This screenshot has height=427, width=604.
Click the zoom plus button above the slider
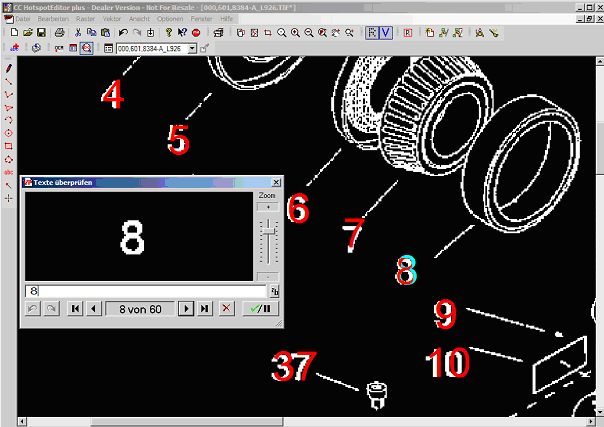tap(268, 208)
